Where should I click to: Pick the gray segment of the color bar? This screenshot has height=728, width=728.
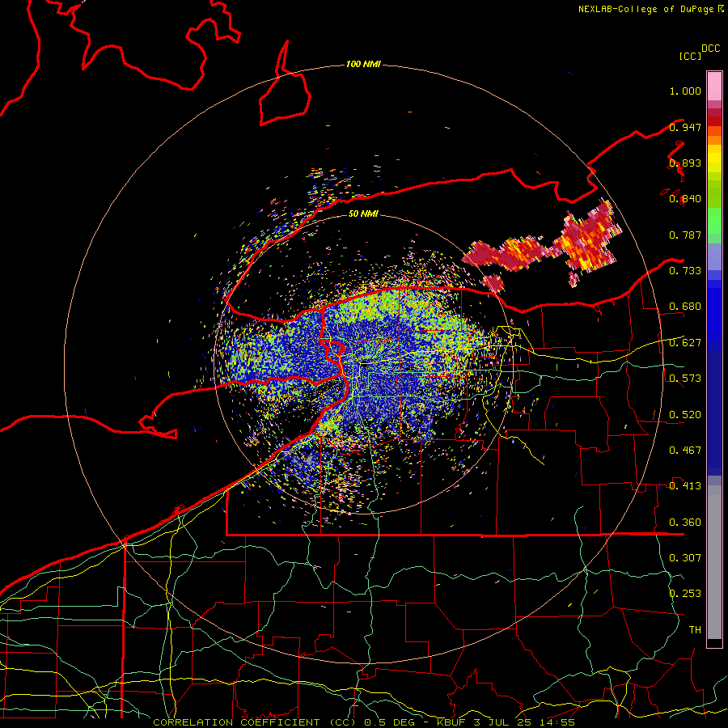tap(714, 562)
